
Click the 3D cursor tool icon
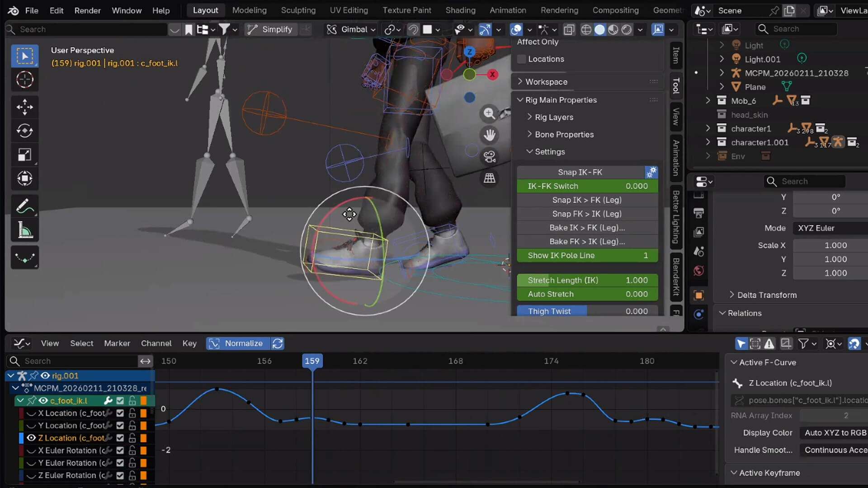click(x=24, y=80)
